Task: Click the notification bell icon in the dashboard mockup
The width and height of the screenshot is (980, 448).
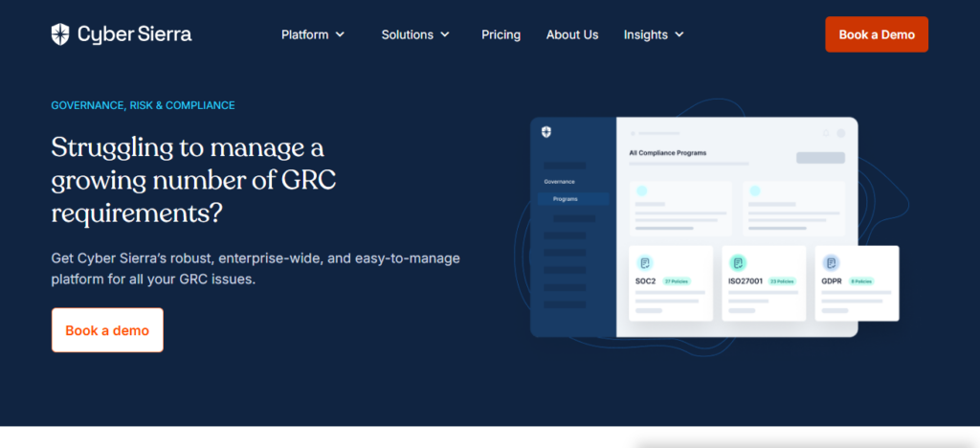Action: click(x=826, y=133)
